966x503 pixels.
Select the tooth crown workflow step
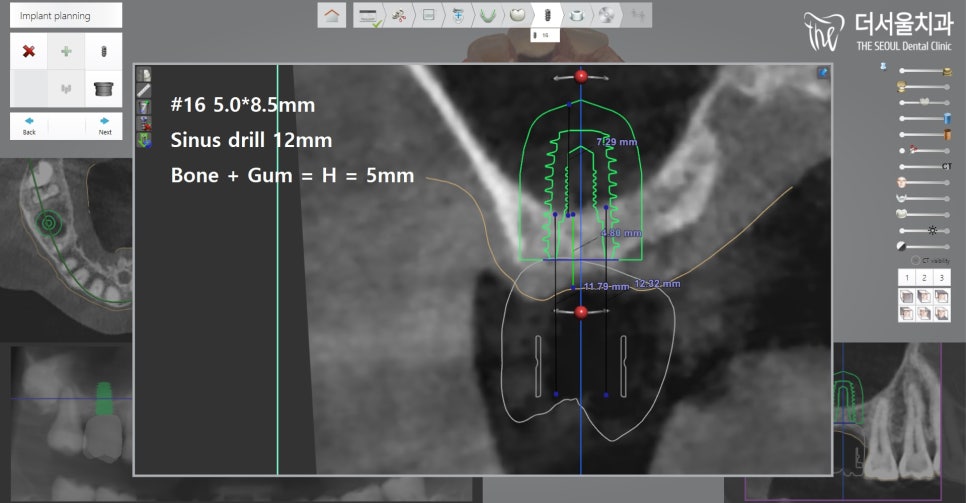click(517, 16)
